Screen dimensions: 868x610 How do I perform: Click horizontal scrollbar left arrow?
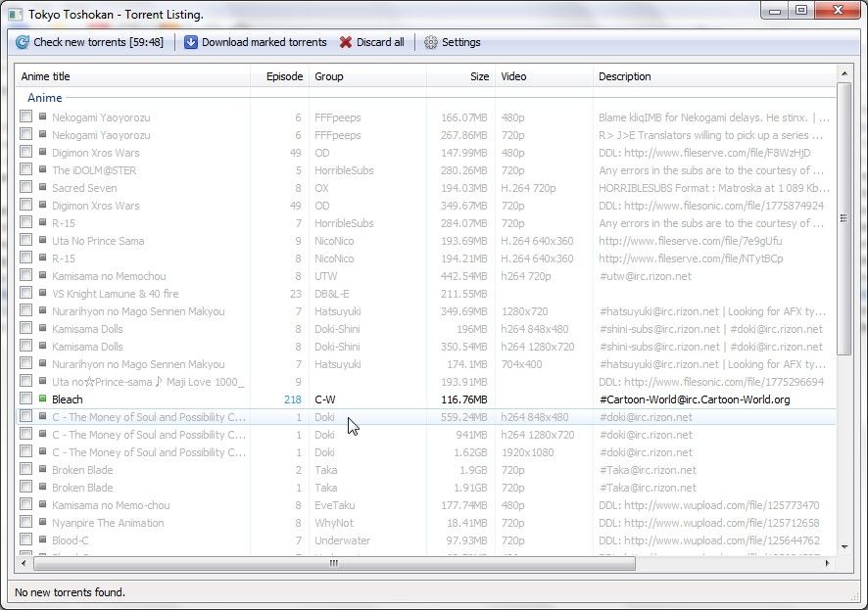(x=24, y=564)
